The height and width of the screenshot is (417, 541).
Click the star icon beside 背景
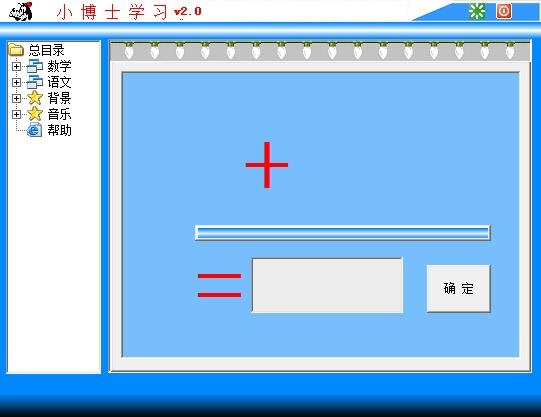coord(35,98)
